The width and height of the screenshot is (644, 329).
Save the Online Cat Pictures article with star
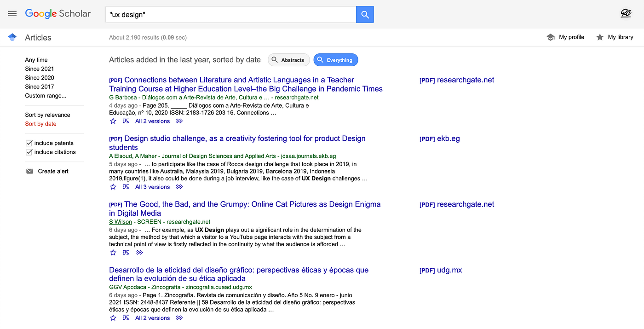tap(113, 253)
